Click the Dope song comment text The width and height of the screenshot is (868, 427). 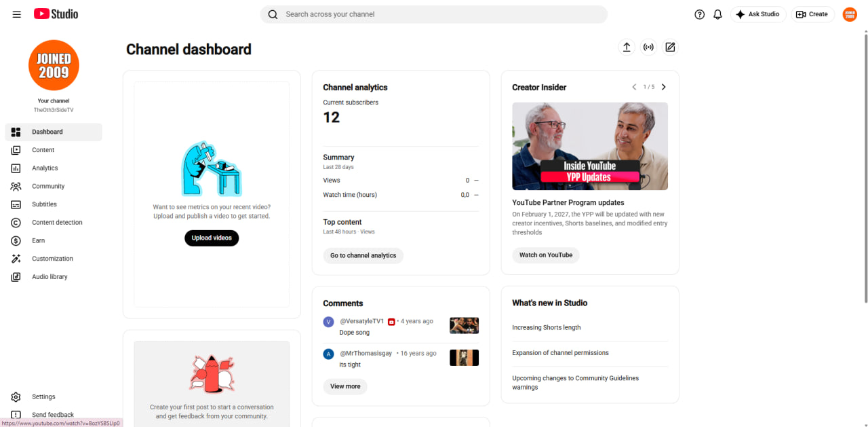click(x=355, y=333)
